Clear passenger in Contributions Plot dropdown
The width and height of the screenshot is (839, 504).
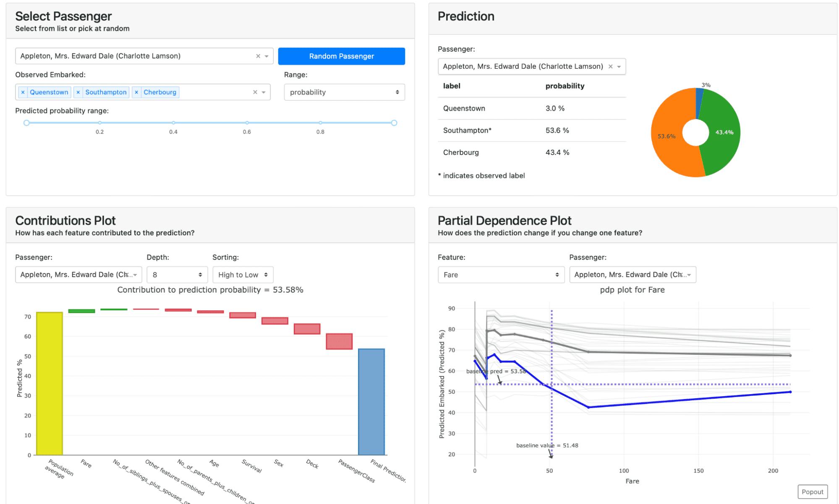point(128,275)
